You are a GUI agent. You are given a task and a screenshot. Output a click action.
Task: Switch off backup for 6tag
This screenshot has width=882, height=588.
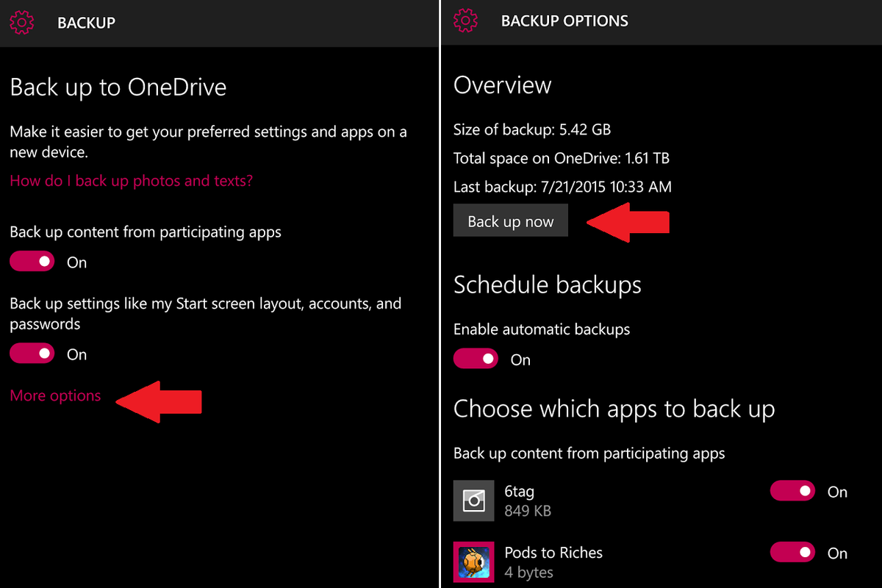click(x=792, y=491)
